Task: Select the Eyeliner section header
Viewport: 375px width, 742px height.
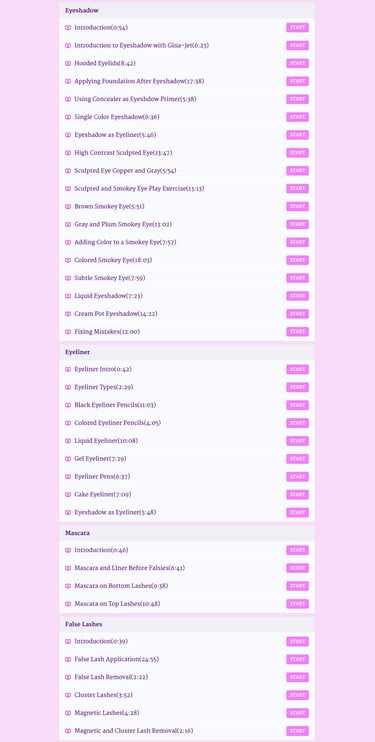Action: pos(187,352)
